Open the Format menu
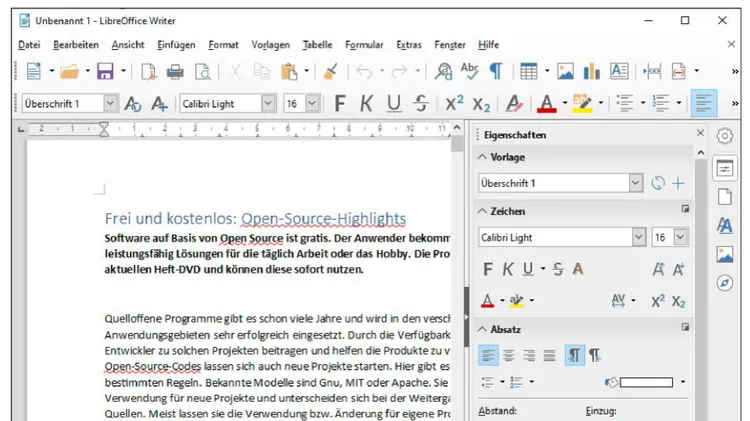The height and width of the screenshot is (421, 750). tap(223, 44)
